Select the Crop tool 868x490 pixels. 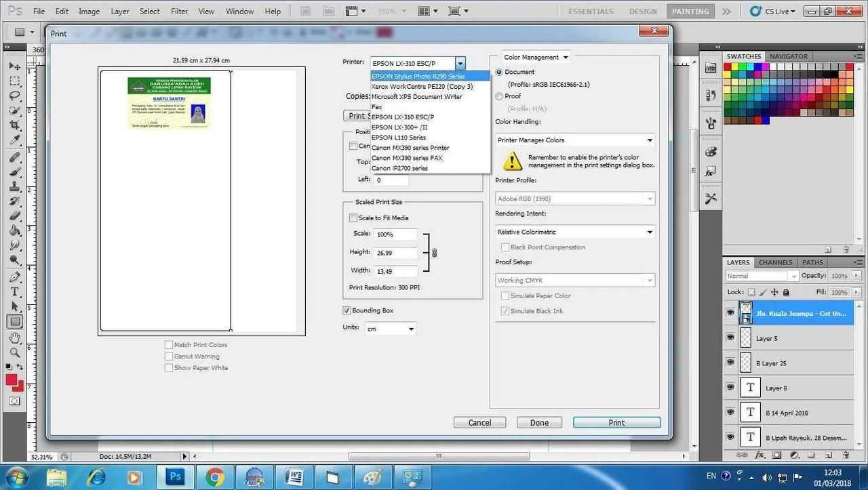pyautogui.click(x=14, y=125)
